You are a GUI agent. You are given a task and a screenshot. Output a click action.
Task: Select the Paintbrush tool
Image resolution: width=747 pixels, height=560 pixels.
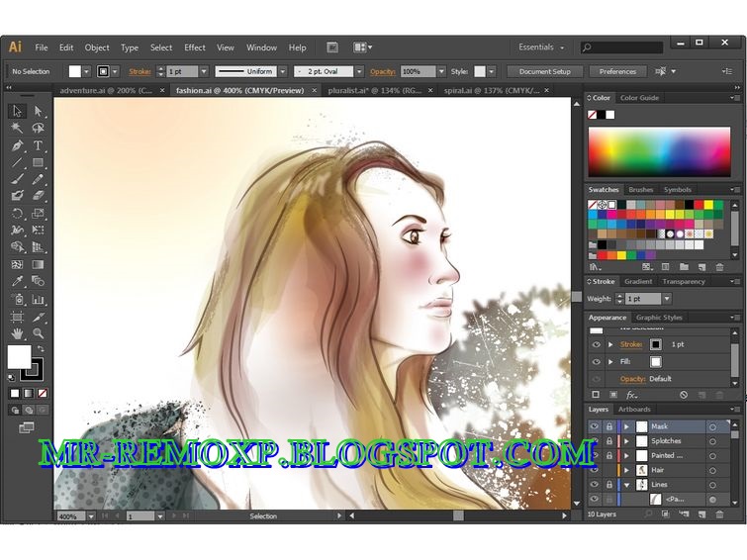[x=17, y=179]
